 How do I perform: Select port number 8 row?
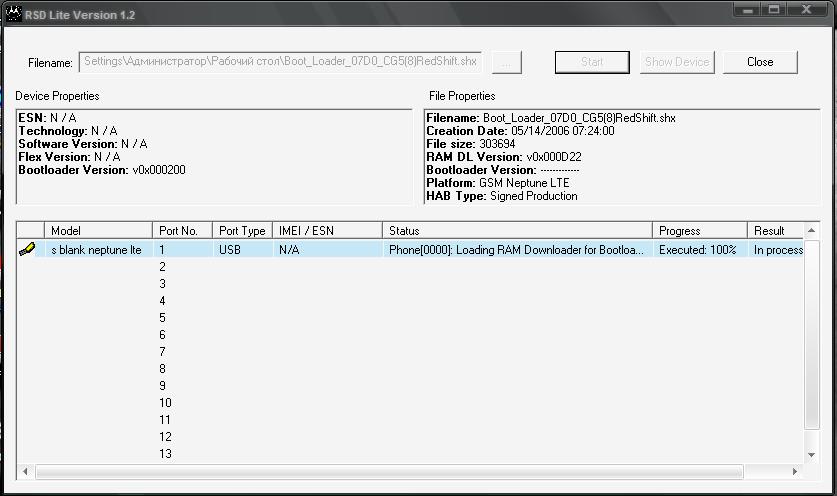(x=162, y=368)
